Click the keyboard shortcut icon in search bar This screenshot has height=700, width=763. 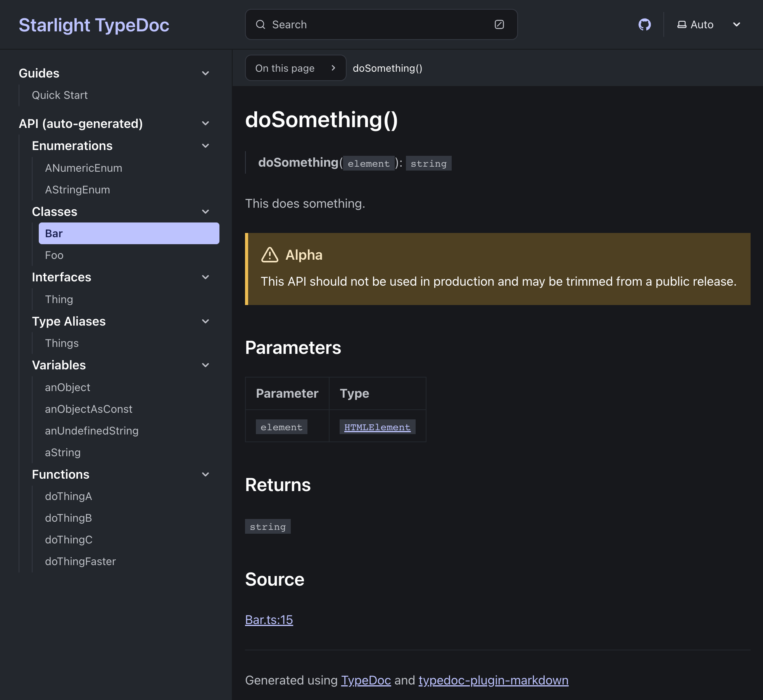(499, 24)
